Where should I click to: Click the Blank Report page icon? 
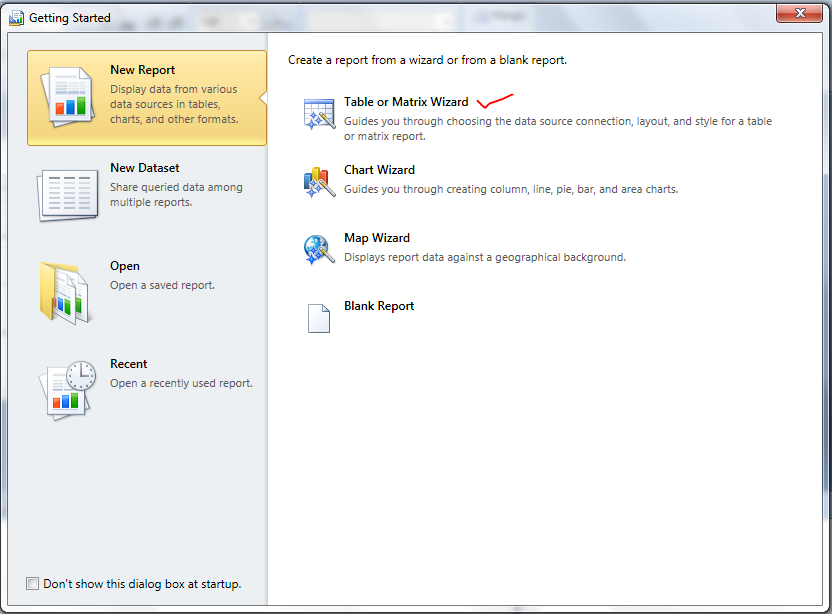point(319,318)
